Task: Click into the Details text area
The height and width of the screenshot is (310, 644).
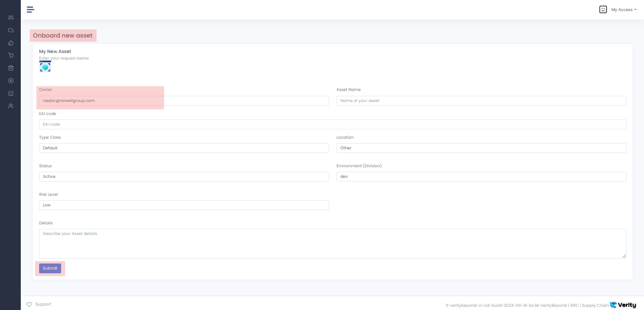Action: point(332,244)
